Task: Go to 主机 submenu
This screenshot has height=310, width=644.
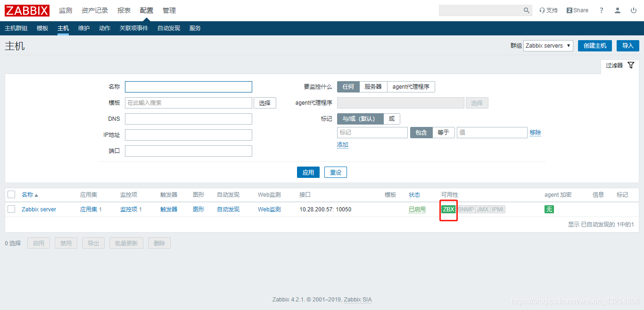Action: click(x=63, y=28)
